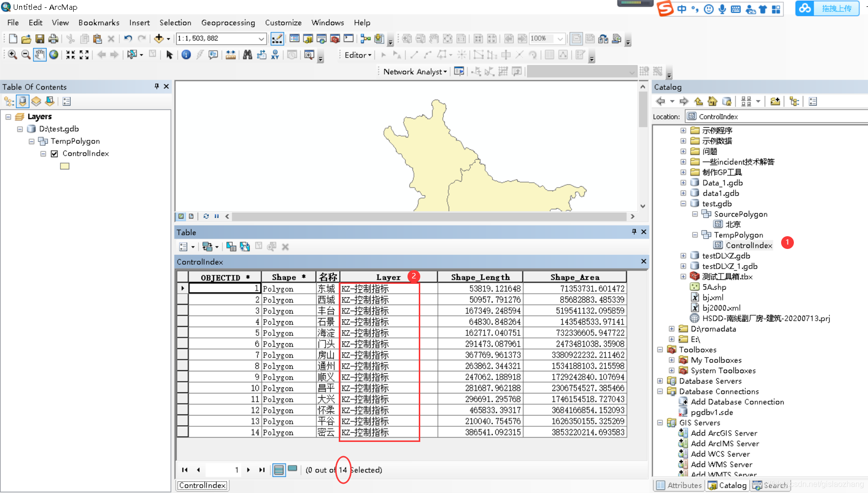Go to the Catalog home folder
Viewport: 868px width, 493px height.
coord(712,101)
